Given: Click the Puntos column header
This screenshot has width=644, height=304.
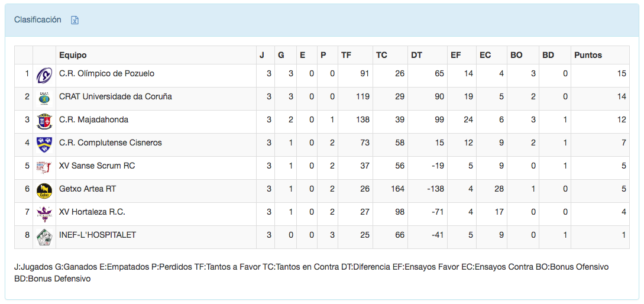Looking at the screenshot, I should point(588,55).
